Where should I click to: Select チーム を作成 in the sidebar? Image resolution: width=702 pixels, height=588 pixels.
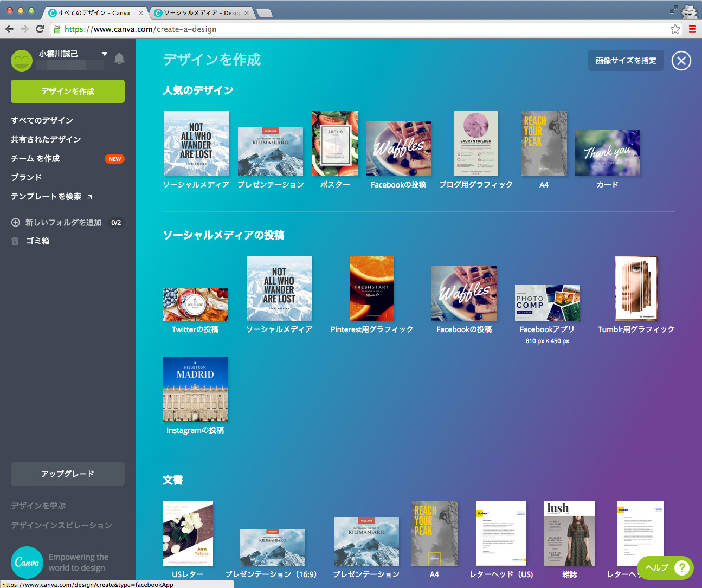[x=35, y=158]
